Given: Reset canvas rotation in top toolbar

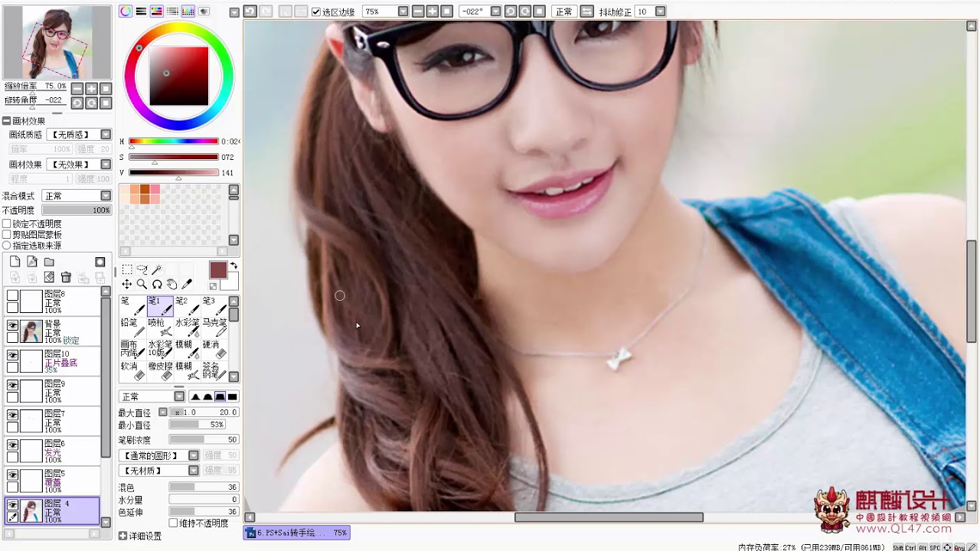Looking at the screenshot, I should click(539, 11).
